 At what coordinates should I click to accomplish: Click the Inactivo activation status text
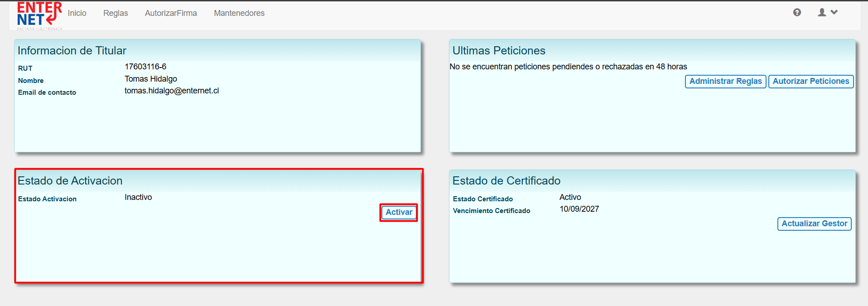(138, 197)
